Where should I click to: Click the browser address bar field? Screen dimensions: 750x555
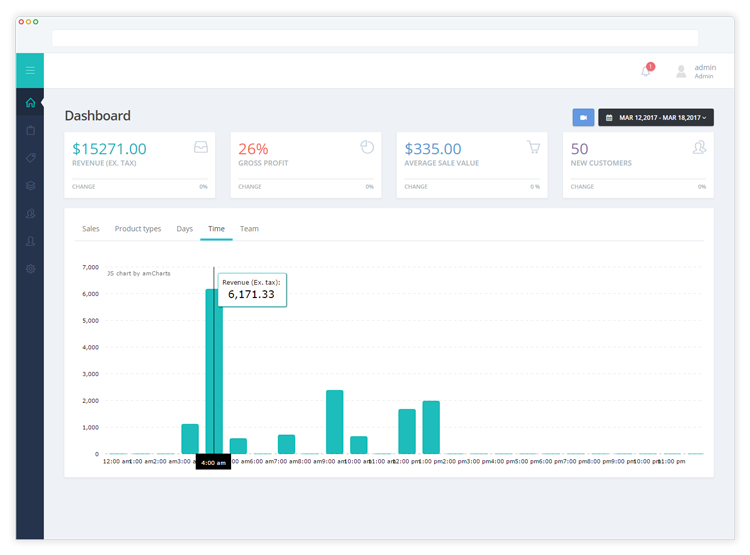click(375, 38)
